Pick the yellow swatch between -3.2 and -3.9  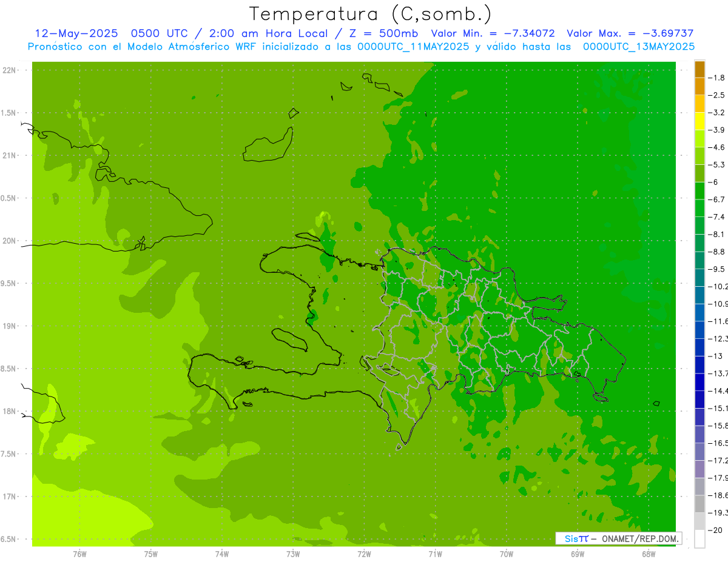[699, 121]
